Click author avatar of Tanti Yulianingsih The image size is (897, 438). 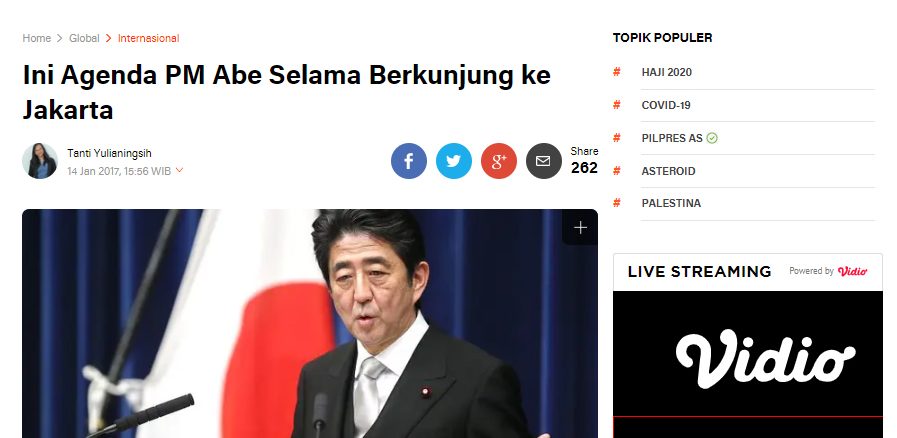point(40,161)
